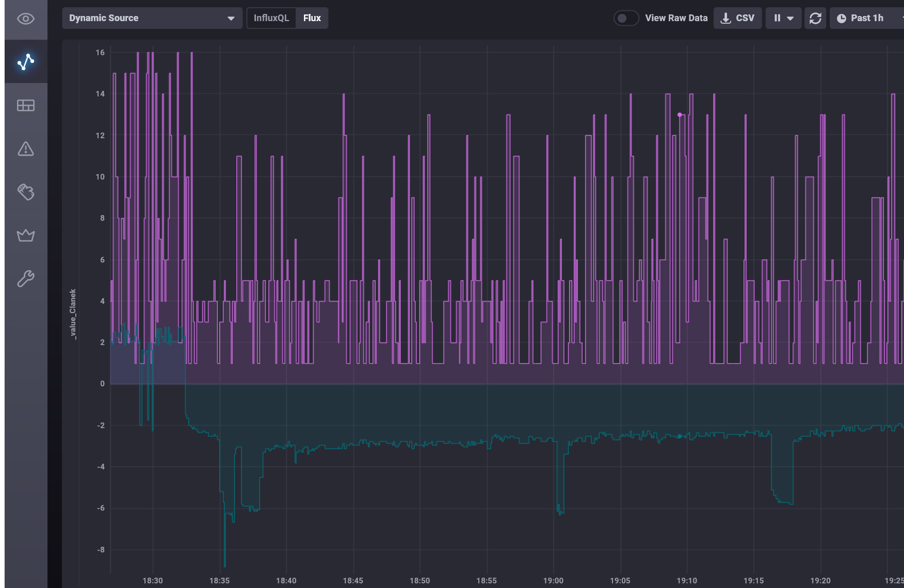Open the Admin crown icon
The height and width of the screenshot is (588, 904).
[26, 236]
